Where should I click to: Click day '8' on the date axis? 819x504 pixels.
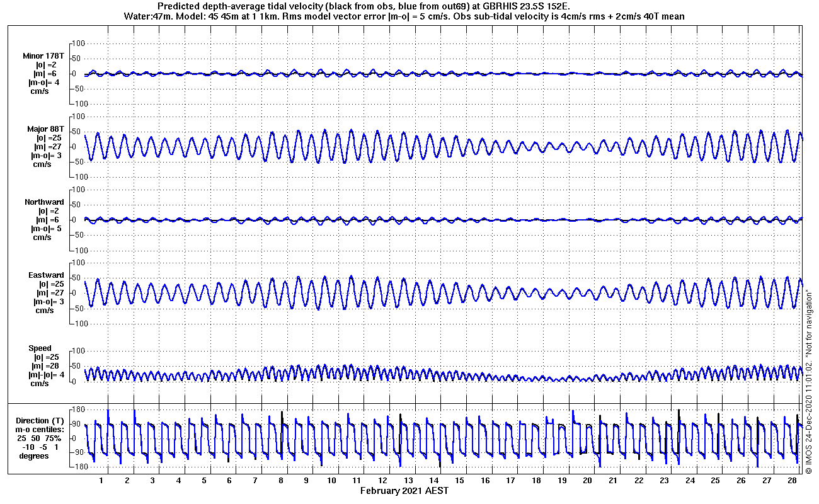click(x=280, y=481)
